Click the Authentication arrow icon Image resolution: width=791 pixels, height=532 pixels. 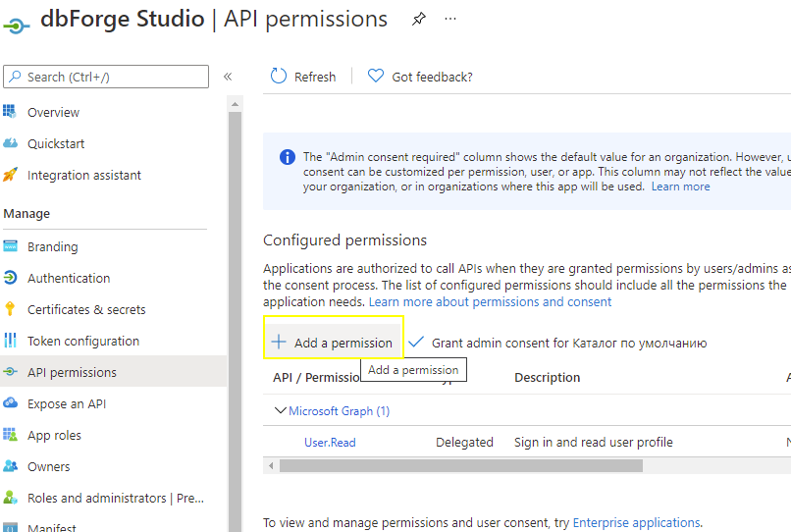click(10, 278)
